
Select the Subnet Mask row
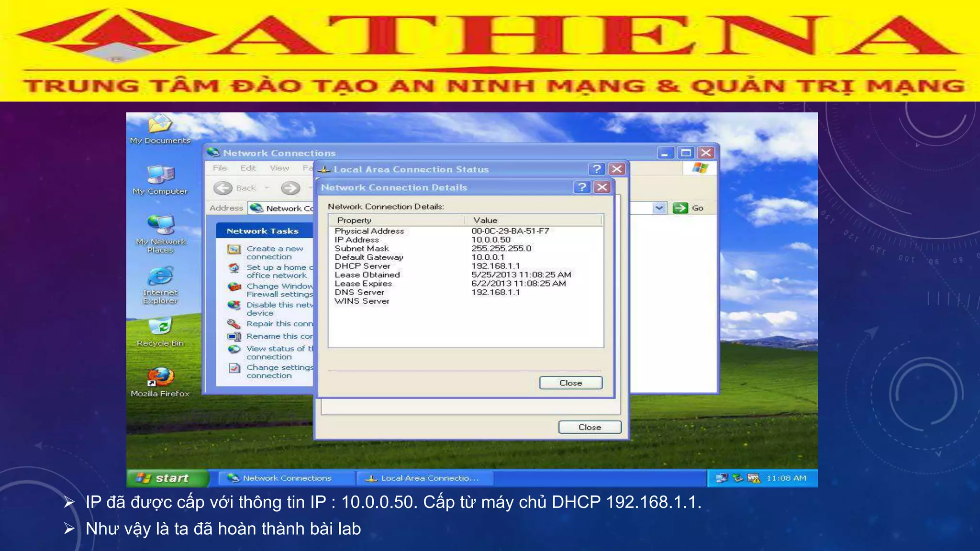(x=466, y=248)
